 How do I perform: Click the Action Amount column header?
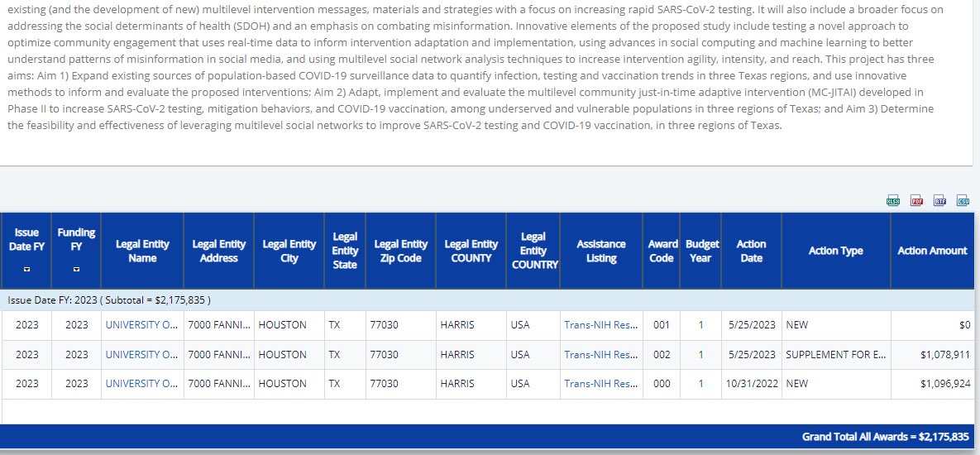coord(933,251)
